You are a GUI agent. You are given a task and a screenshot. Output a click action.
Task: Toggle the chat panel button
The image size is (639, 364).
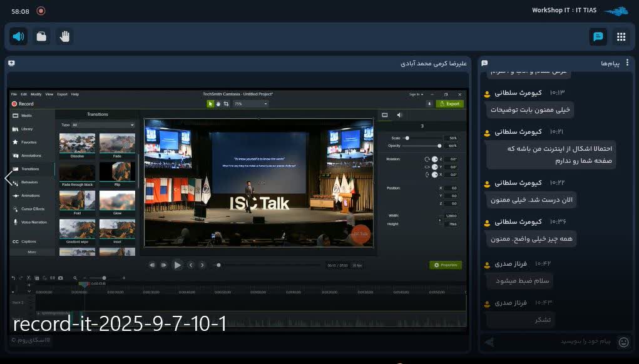598,37
